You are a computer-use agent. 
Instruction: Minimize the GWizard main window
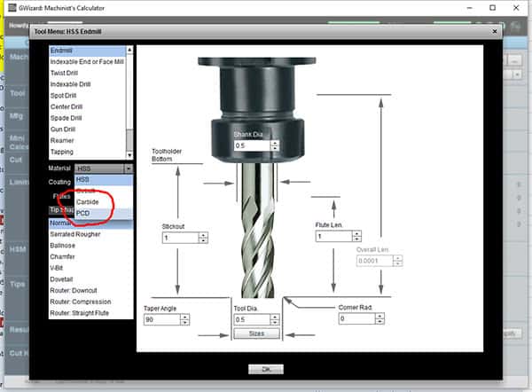[x=470, y=7]
